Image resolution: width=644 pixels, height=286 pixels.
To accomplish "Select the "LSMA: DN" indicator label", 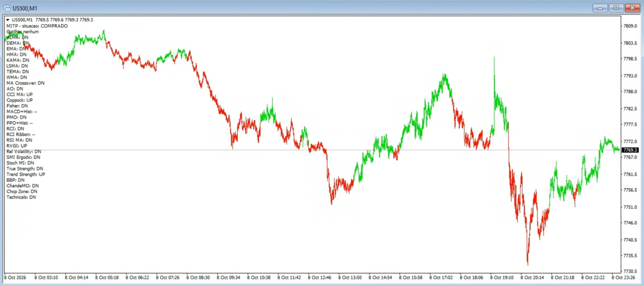I will (x=17, y=66).
